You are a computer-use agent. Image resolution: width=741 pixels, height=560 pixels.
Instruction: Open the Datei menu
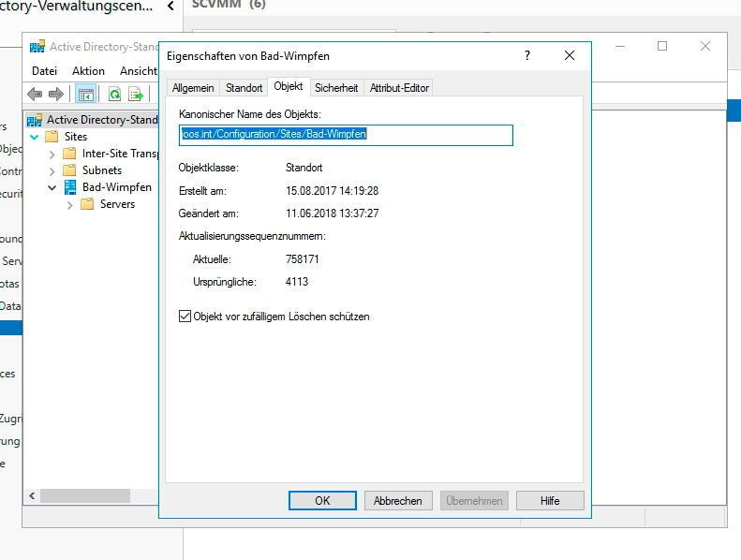point(44,71)
